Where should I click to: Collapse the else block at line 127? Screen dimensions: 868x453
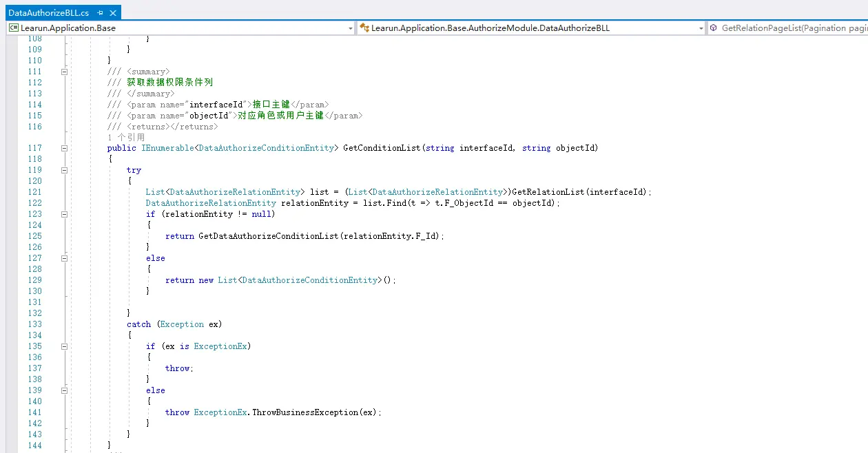65,258
